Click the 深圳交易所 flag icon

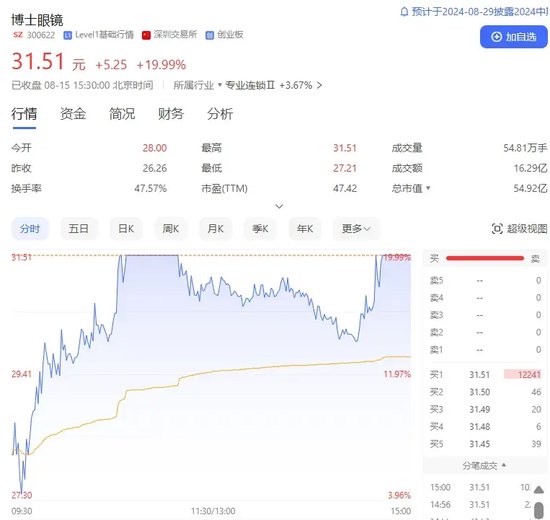tap(146, 35)
